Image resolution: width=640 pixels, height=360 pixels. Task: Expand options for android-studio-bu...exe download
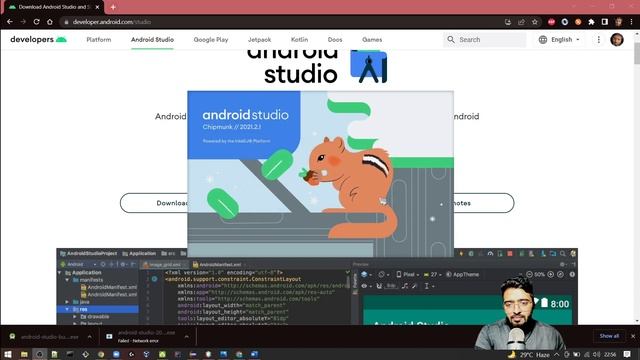(x=89, y=337)
